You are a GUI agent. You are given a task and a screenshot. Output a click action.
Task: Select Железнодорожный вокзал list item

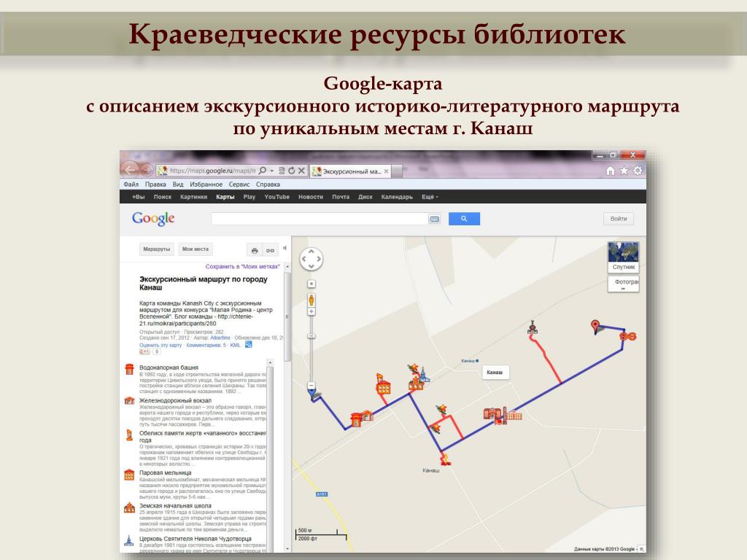pyautogui.click(x=175, y=400)
